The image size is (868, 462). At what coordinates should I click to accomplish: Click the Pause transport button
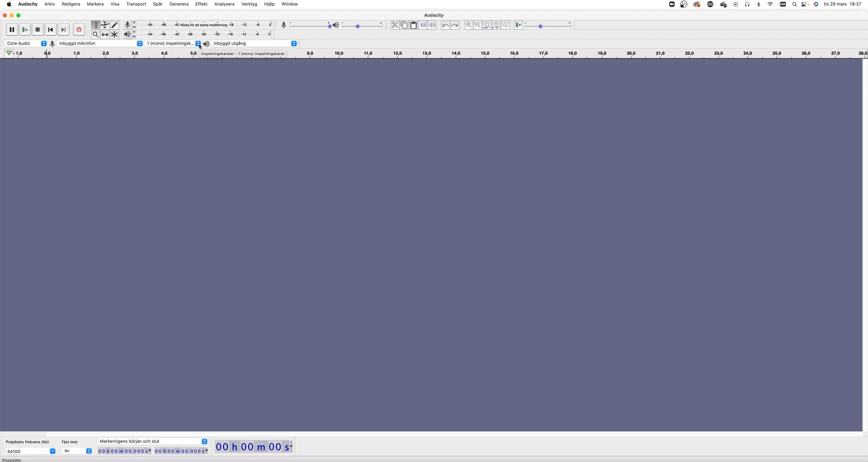coord(12,30)
